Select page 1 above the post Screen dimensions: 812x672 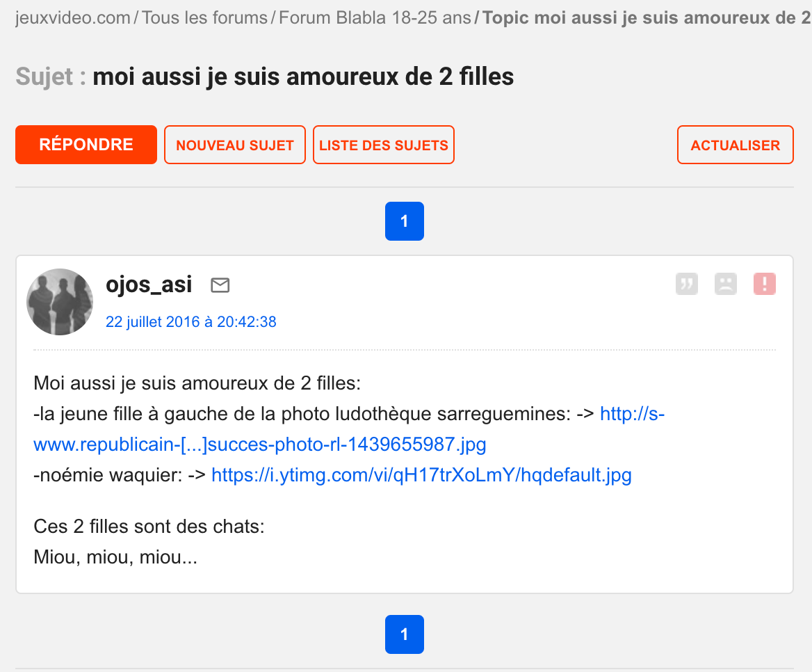(x=405, y=221)
